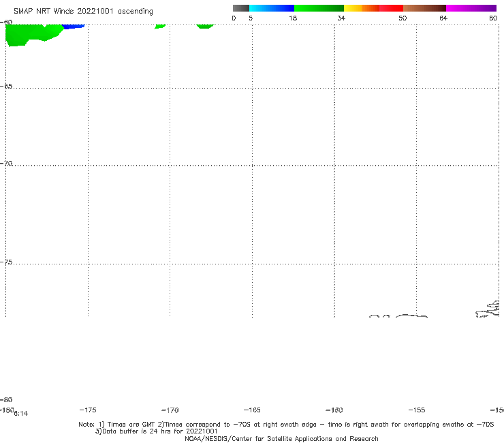The width and height of the screenshot is (504, 443).
Task: Click the blue wind patch near -175 longitude
Action: pos(74,27)
